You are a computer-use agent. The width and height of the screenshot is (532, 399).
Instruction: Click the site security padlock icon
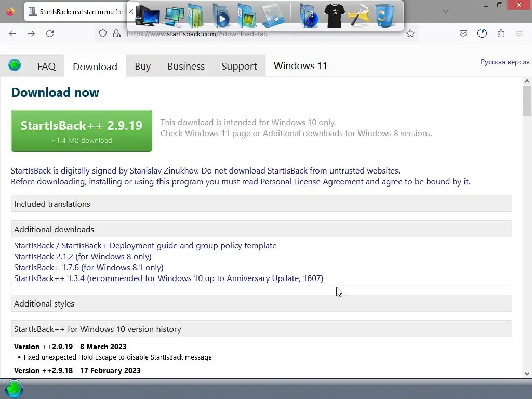coord(117,33)
